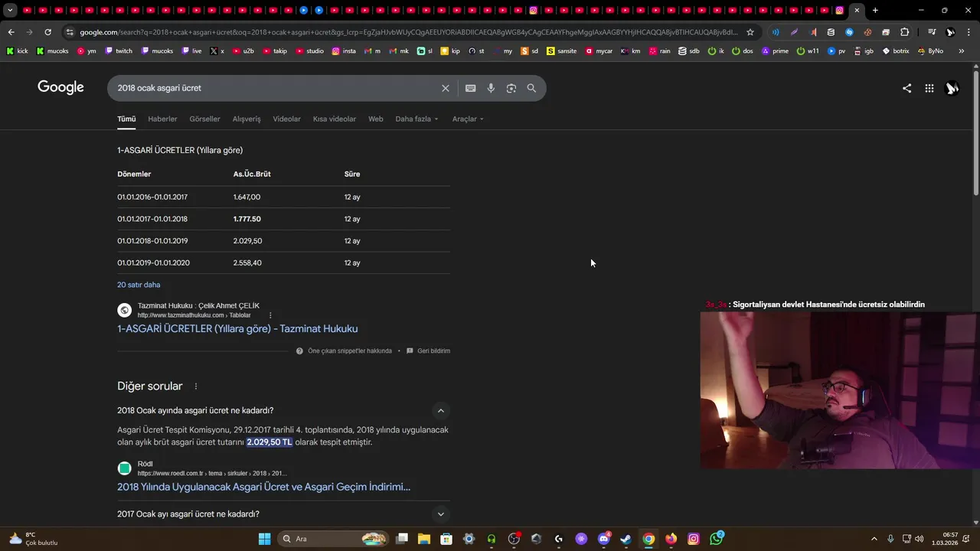This screenshot has width=980, height=551.
Task: Go to the Google logo homepage
Action: 60,87
